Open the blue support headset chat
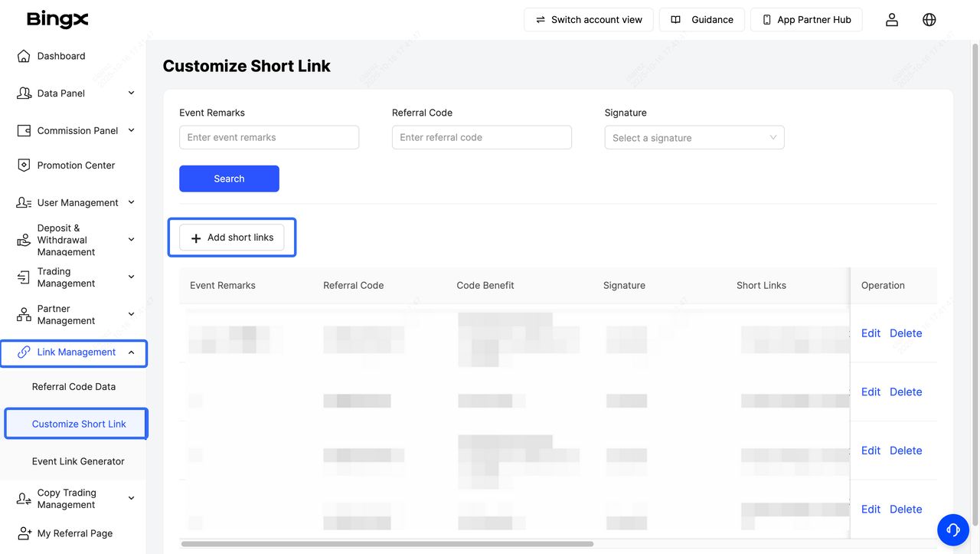 [953, 529]
